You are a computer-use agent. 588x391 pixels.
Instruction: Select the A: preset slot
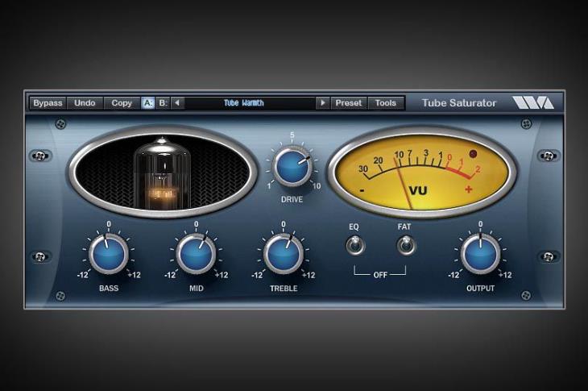click(148, 103)
